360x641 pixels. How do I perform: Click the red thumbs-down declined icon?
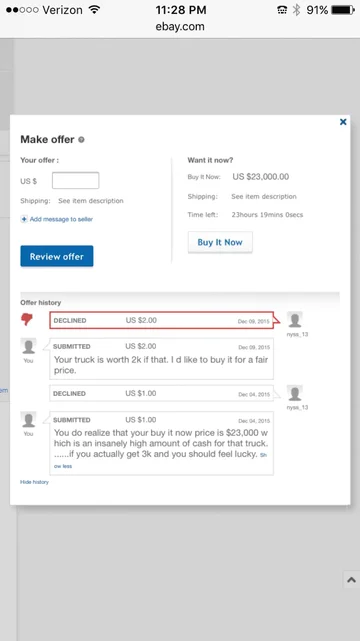click(x=27, y=319)
